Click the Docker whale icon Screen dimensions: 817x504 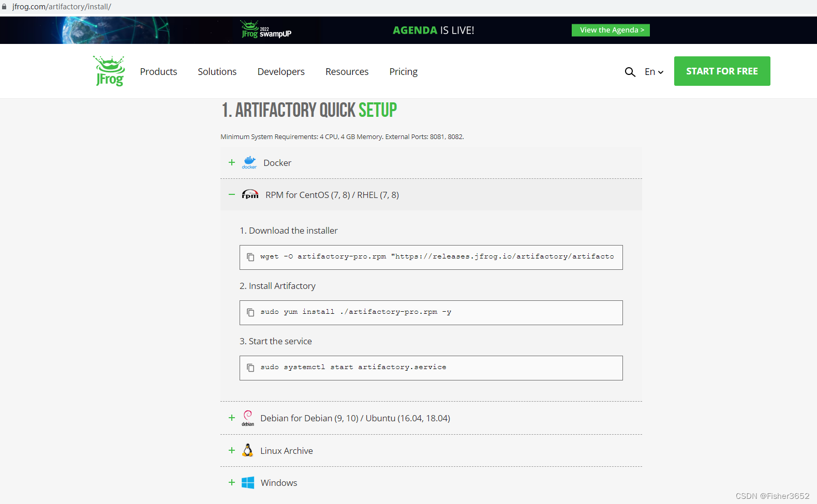click(x=249, y=162)
